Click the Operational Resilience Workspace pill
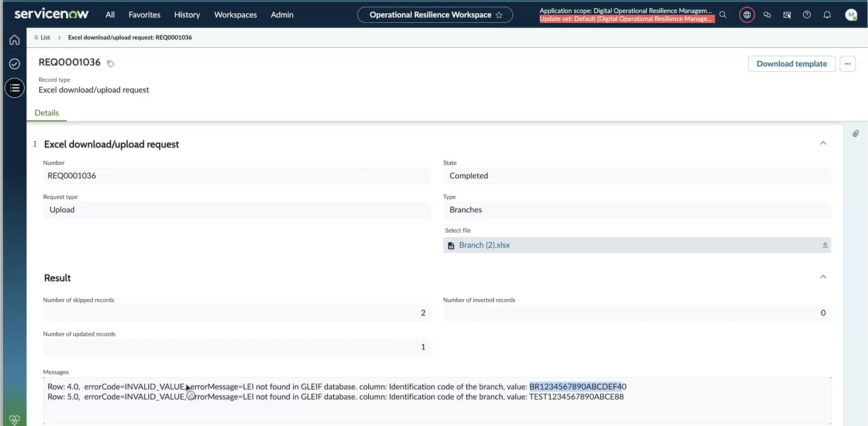Screen dimensions: 868x426 [x=435, y=15]
